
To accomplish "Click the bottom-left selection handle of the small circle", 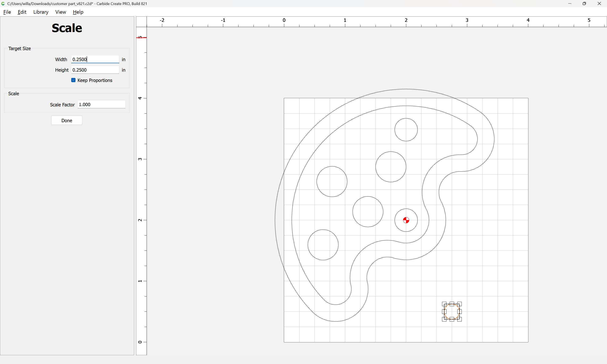I will pyautogui.click(x=444, y=319).
